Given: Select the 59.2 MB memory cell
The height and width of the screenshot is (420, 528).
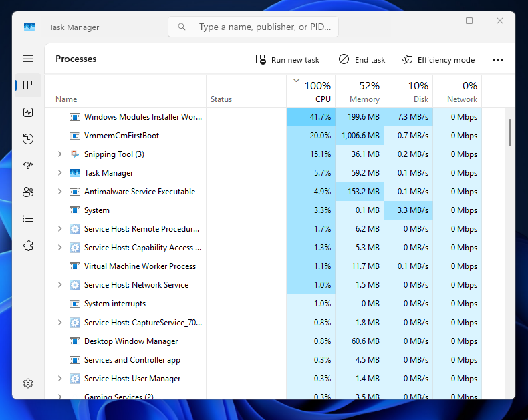Looking at the screenshot, I should (360, 173).
